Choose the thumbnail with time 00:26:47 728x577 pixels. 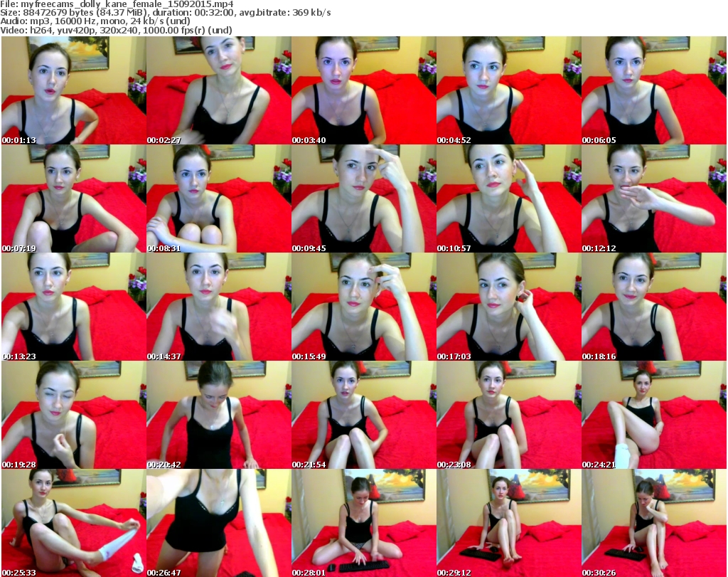(x=219, y=523)
